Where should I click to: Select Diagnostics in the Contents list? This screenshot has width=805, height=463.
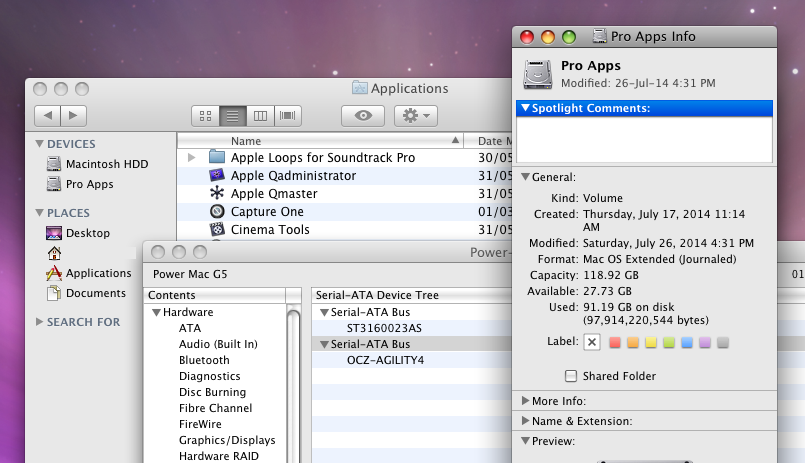pyautogui.click(x=209, y=376)
